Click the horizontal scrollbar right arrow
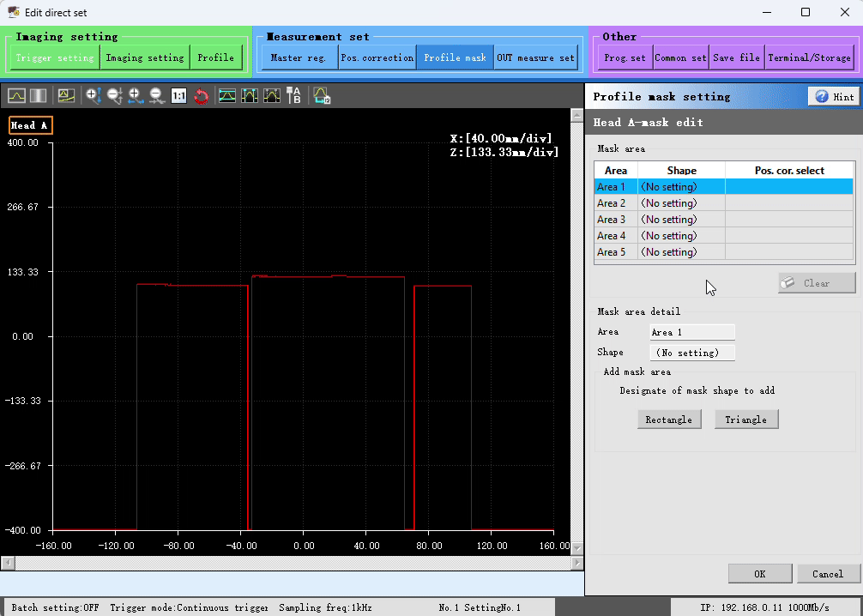The height and width of the screenshot is (616, 863). (576, 563)
